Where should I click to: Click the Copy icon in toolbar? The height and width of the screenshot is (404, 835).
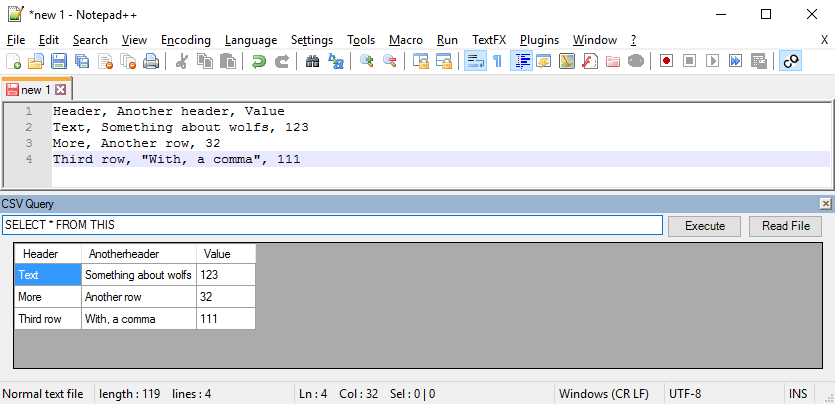[204, 61]
